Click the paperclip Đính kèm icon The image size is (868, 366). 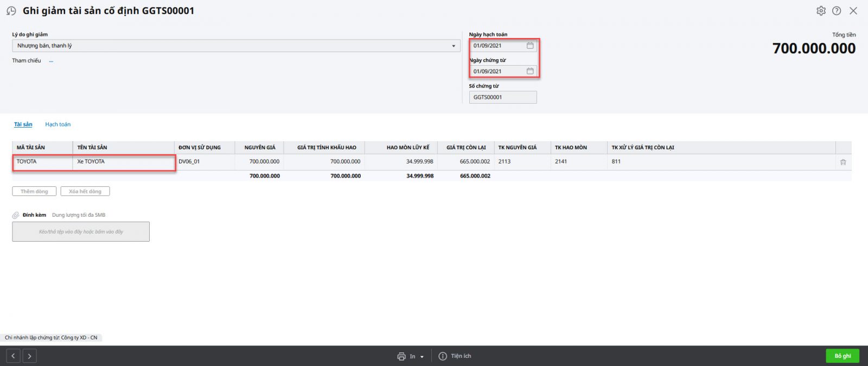point(16,215)
